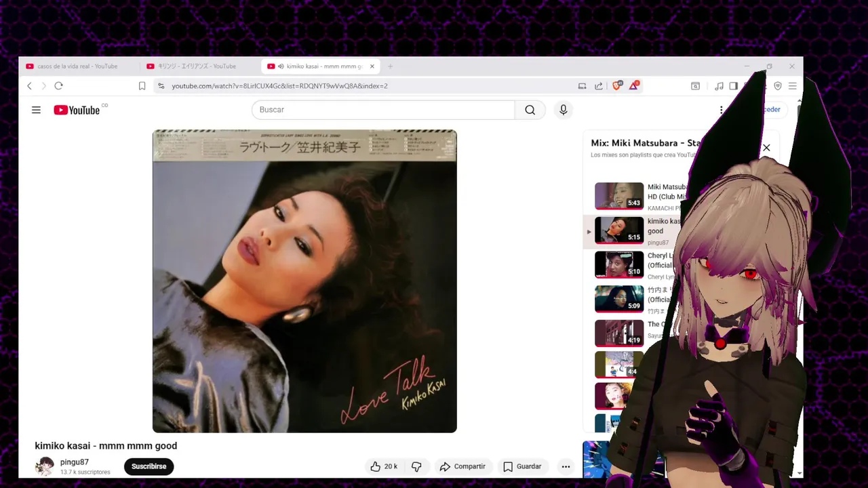Reload the page with the refresh icon
This screenshot has height=488, width=868.
[58, 86]
